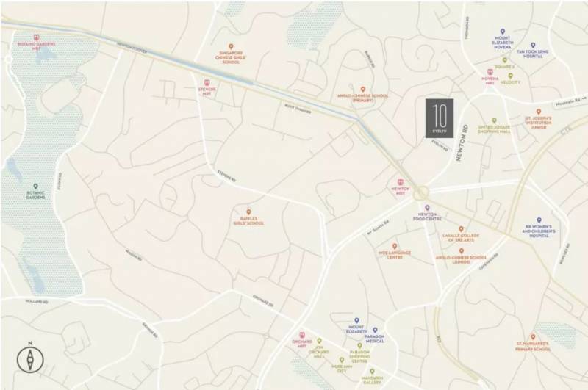Click the United Square Shopping Mall pin
588x390 pixels.
tap(494, 120)
